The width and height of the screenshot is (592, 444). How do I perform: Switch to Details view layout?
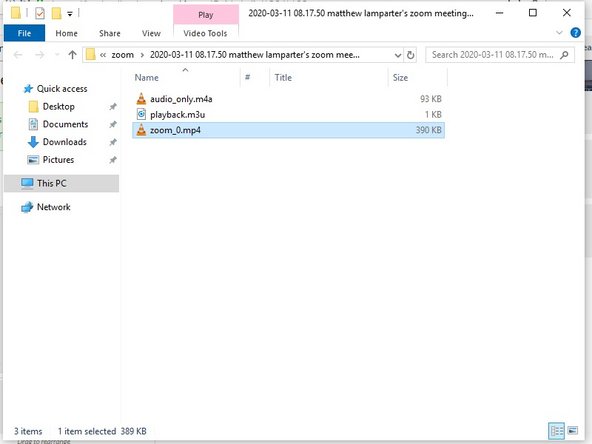pyautogui.click(x=557, y=431)
